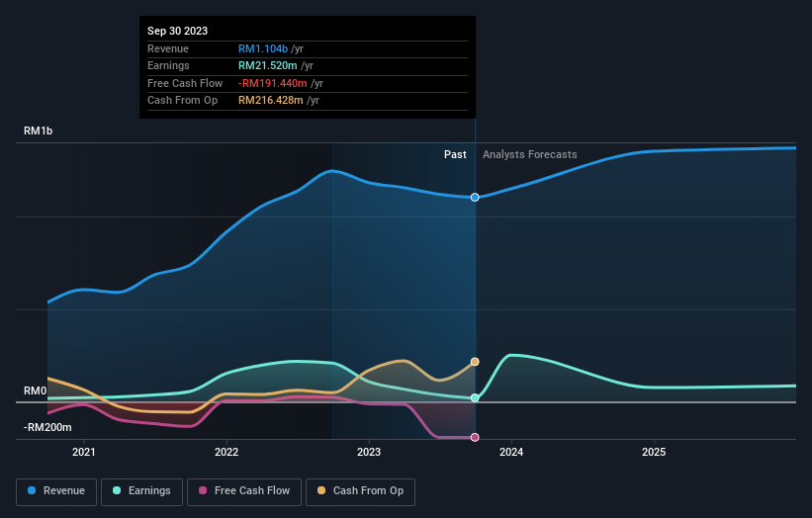The height and width of the screenshot is (518, 812).
Task: Toggle the Earnings legend button
Action: coord(141,491)
